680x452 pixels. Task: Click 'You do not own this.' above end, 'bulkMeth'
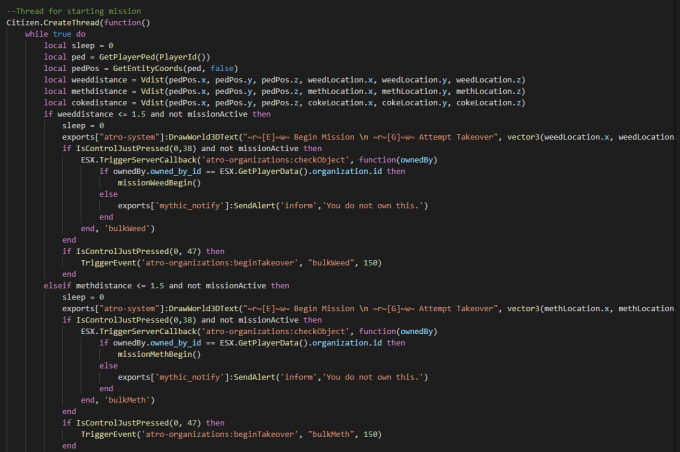(x=373, y=377)
